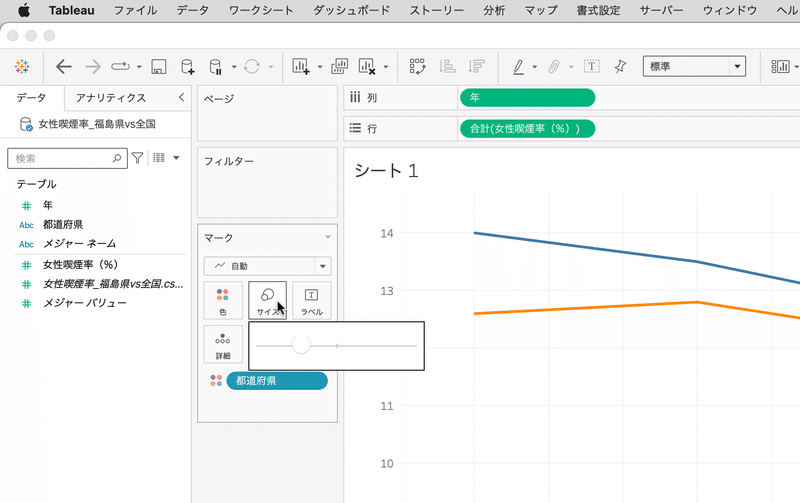Open the ファイル menu
Image resolution: width=800 pixels, height=503 pixels.
click(x=135, y=10)
